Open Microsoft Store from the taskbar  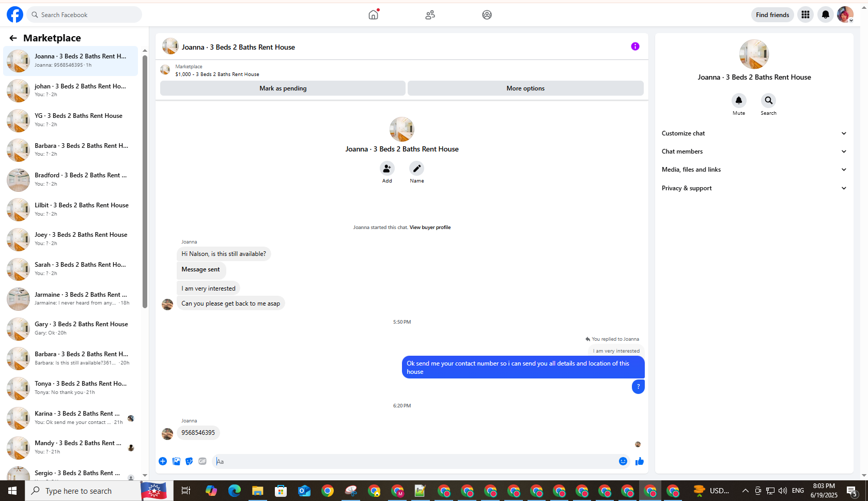[x=281, y=491]
